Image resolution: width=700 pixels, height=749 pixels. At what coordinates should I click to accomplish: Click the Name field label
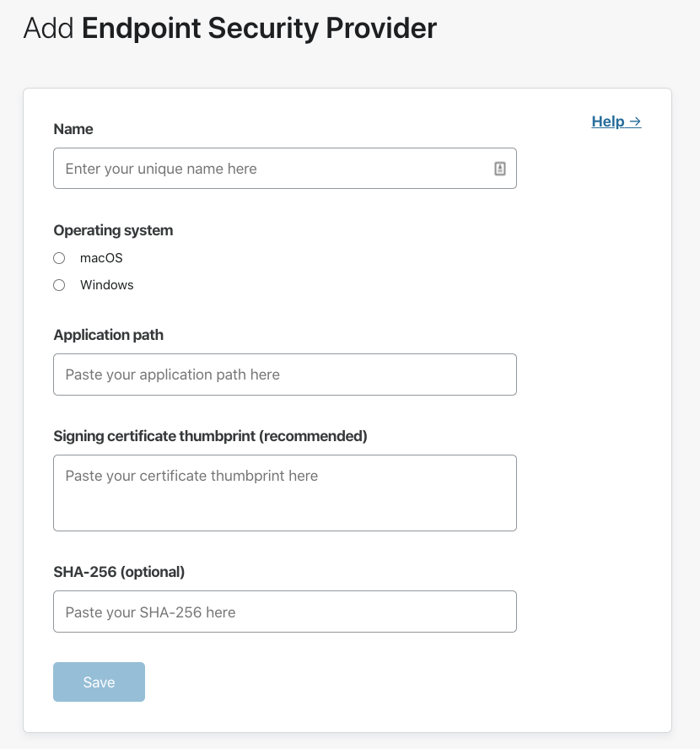tap(73, 129)
